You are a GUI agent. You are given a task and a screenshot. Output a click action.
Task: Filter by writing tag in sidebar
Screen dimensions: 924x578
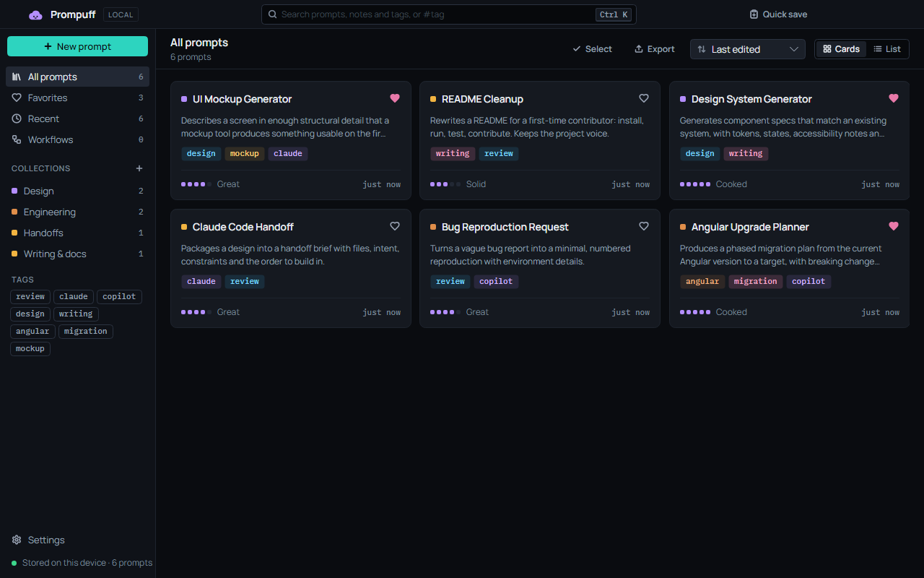point(76,314)
